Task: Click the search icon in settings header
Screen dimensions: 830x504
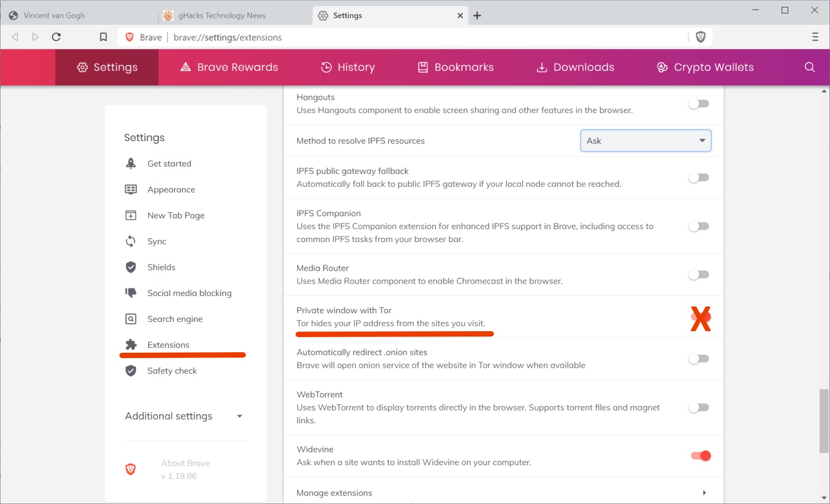Action: (x=809, y=67)
